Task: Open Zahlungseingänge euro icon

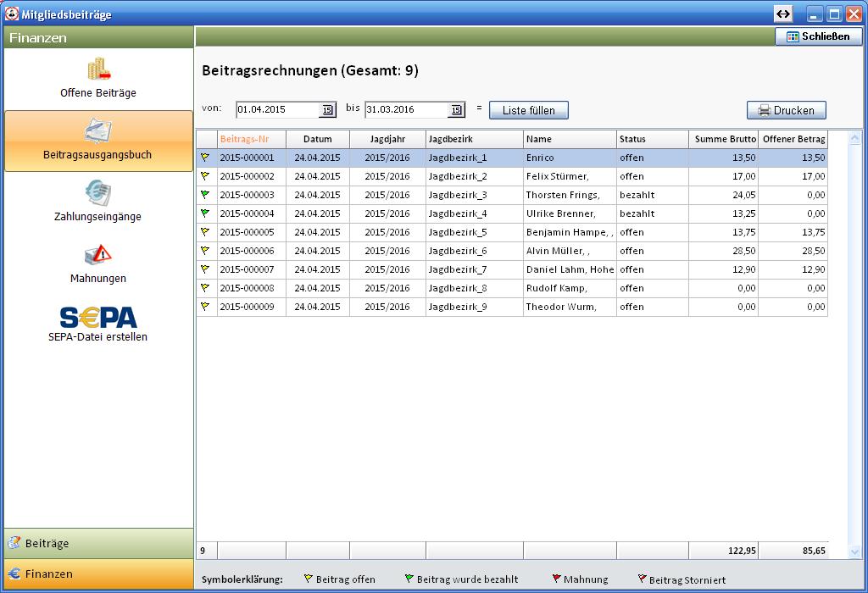Action: 98,193
